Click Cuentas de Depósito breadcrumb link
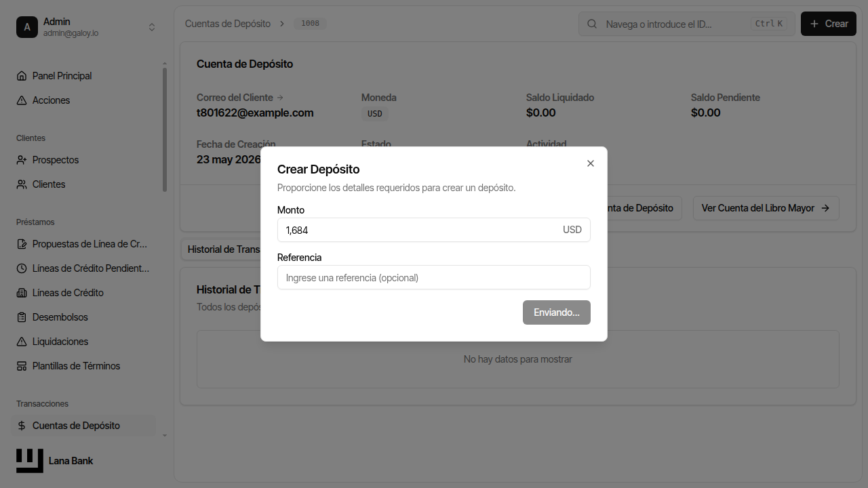 tap(228, 24)
